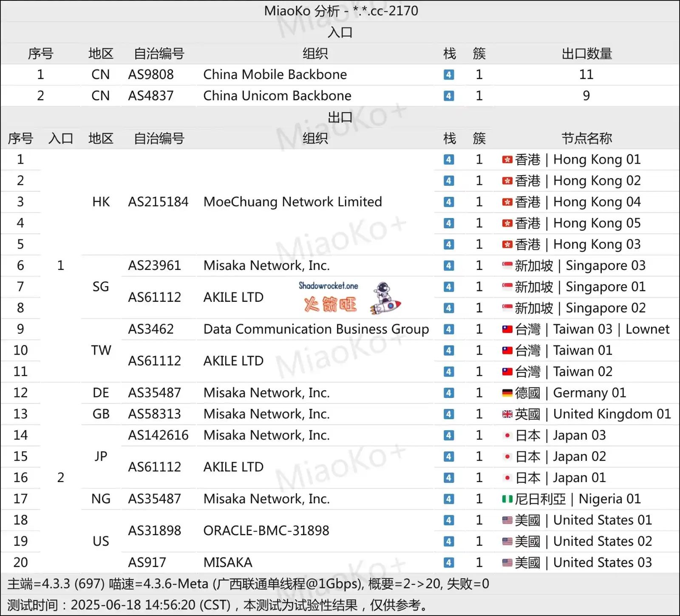
Task: Click the IPv4 badge in the Singapore 01 row
Action: point(449,287)
